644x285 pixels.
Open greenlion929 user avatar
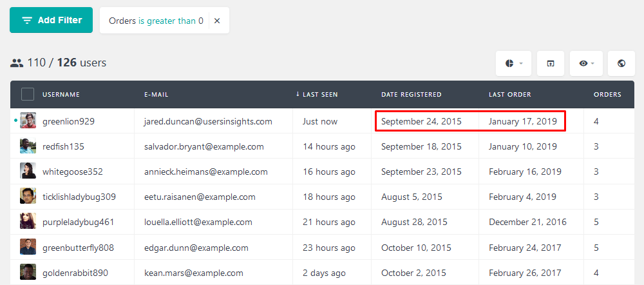click(28, 121)
